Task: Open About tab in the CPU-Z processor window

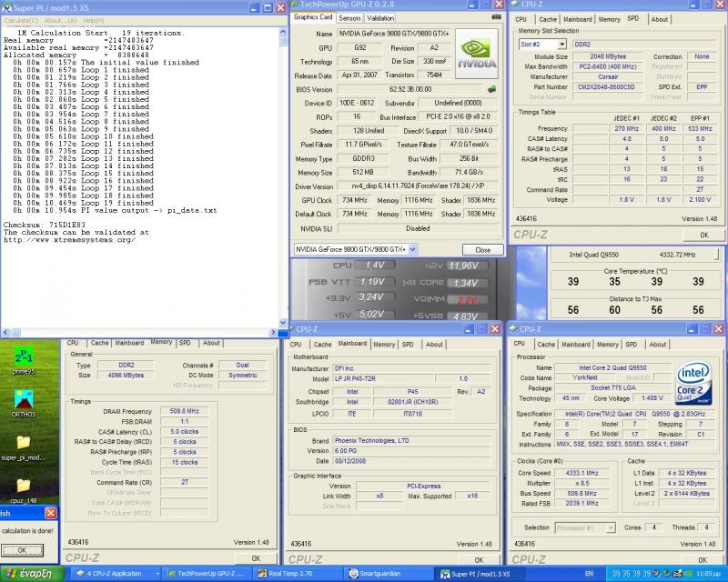Action: pyautogui.click(x=657, y=345)
